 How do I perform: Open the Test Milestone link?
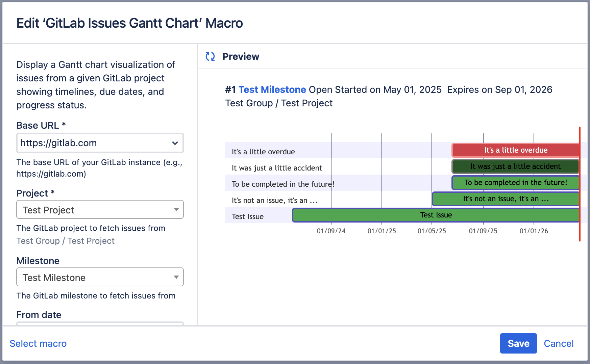point(272,89)
